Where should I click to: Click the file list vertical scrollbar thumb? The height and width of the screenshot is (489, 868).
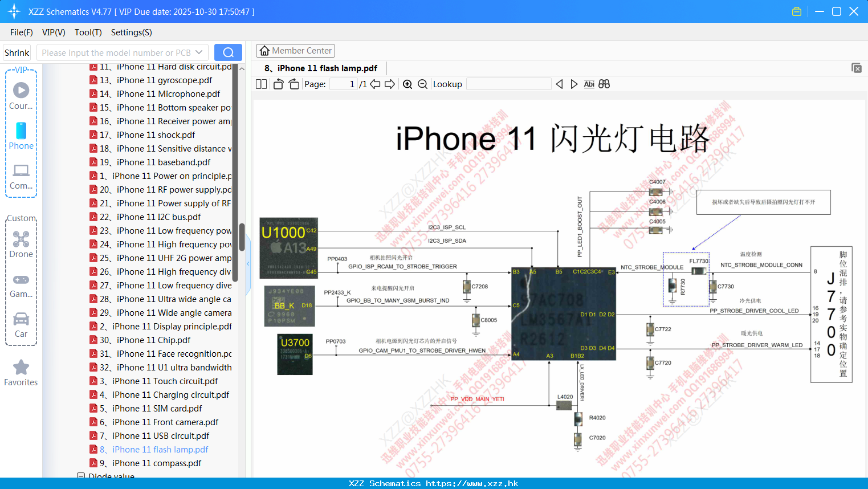click(242, 237)
